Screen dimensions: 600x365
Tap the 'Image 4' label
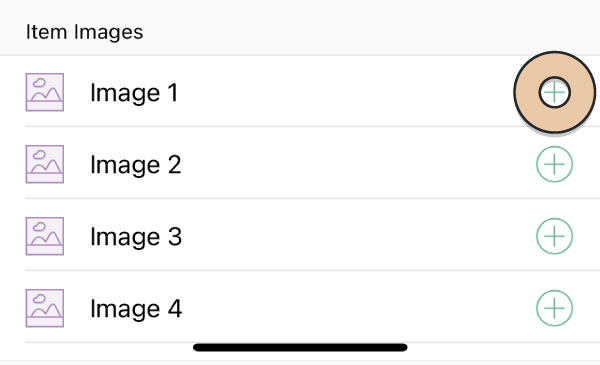tap(136, 309)
